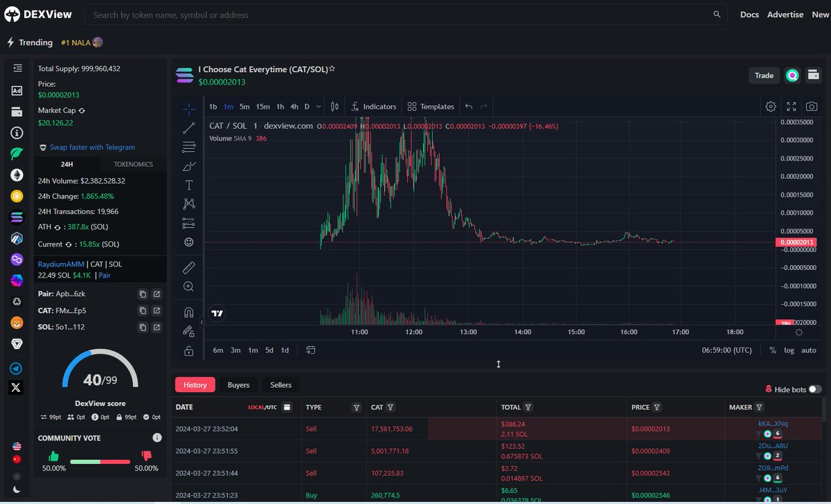Open the info icon in sidebar
The height and width of the screenshot is (504, 831).
click(x=17, y=132)
